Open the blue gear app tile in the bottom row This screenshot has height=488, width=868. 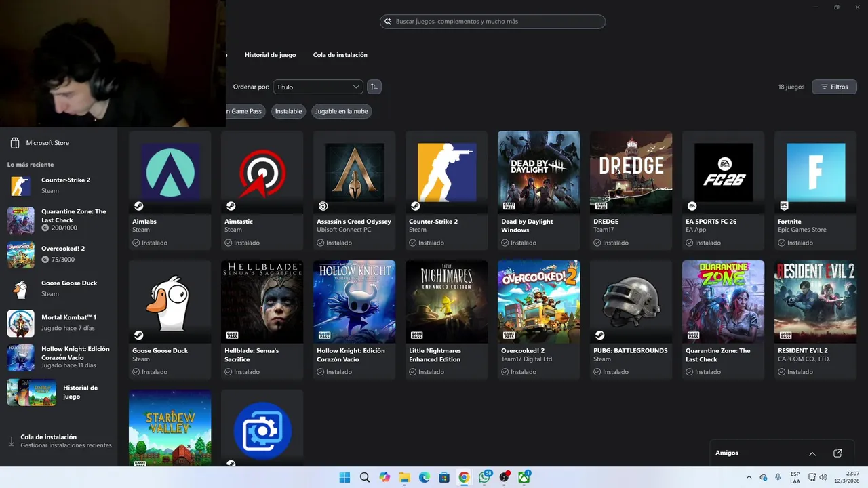[262, 428]
